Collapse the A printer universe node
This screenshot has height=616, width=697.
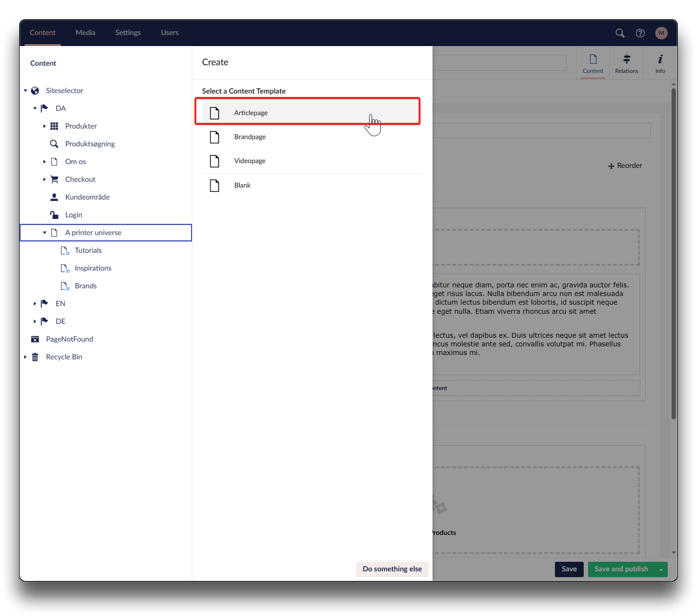click(x=44, y=233)
